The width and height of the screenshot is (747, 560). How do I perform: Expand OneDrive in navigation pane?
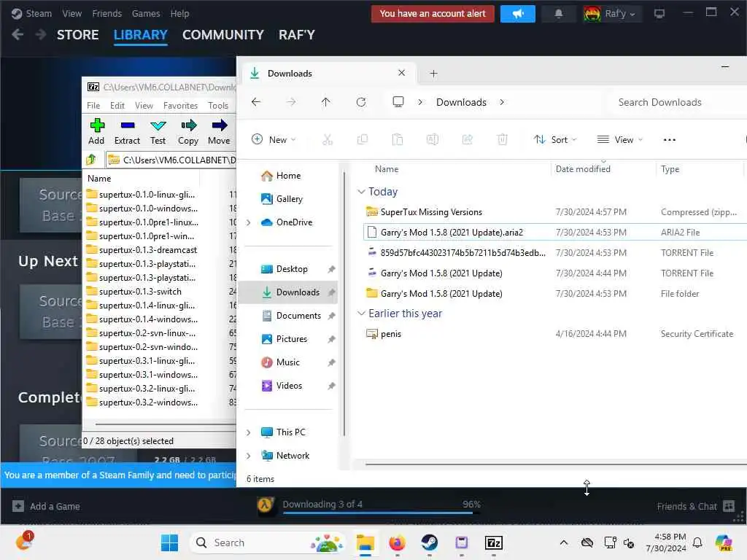click(248, 222)
